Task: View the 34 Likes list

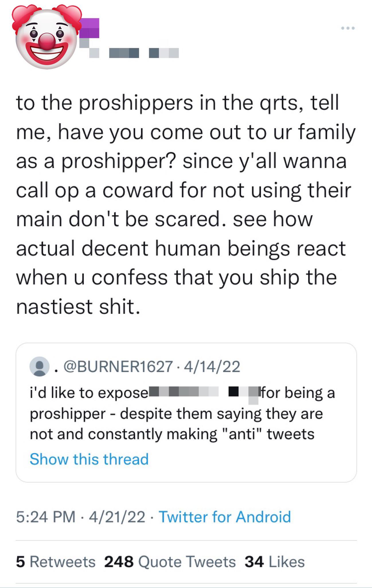Action: (274, 562)
